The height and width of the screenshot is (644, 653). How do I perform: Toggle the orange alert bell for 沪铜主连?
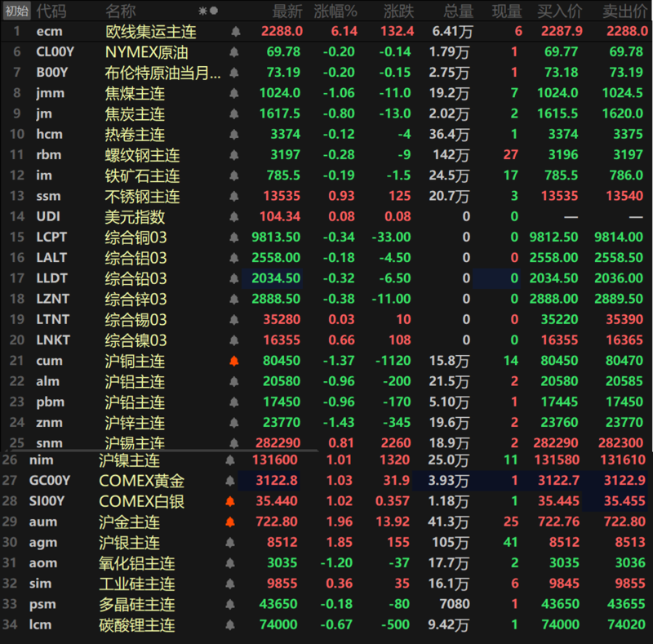click(x=236, y=361)
